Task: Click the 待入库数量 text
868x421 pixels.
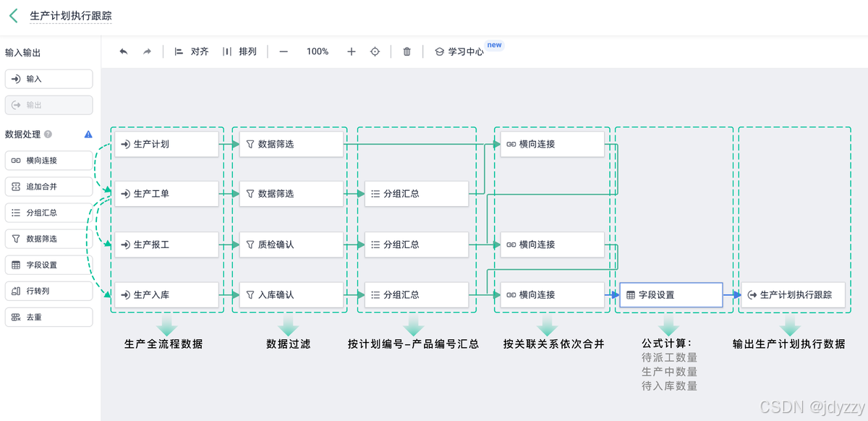Action: [x=670, y=386]
